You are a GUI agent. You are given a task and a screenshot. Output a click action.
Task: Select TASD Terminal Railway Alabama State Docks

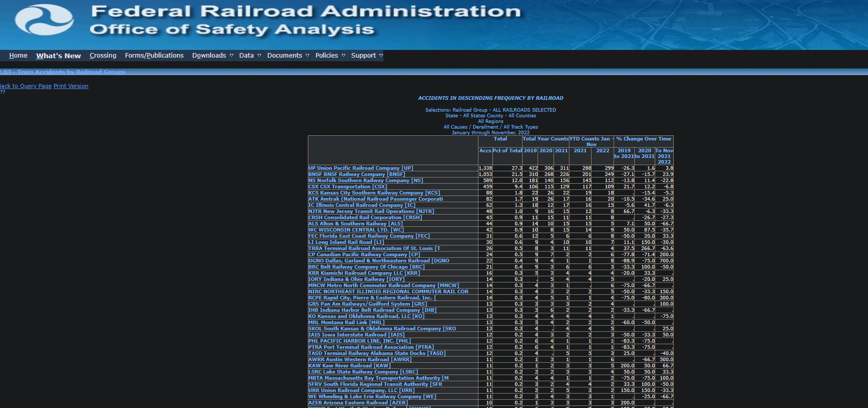coord(377,353)
